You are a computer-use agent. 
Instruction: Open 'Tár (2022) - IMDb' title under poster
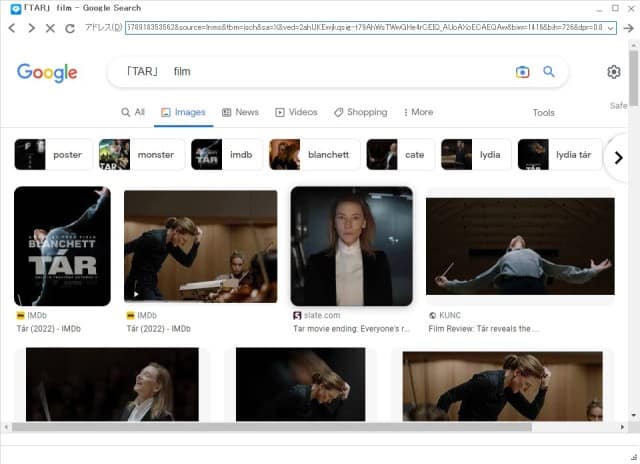pyautogui.click(x=49, y=329)
